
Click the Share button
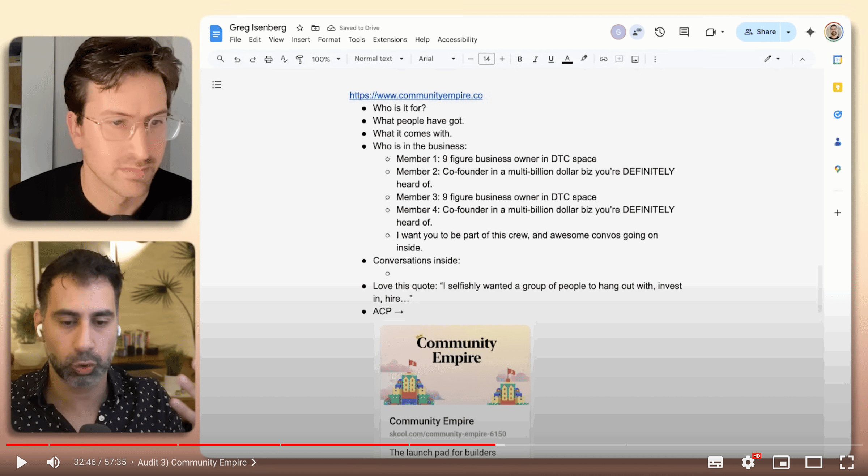point(759,32)
